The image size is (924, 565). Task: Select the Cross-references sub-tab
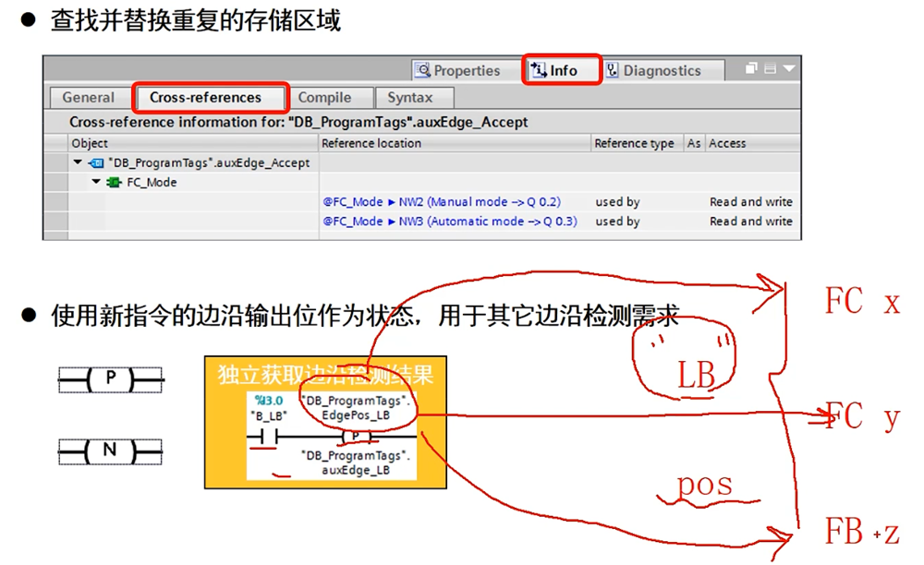tap(205, 97)
